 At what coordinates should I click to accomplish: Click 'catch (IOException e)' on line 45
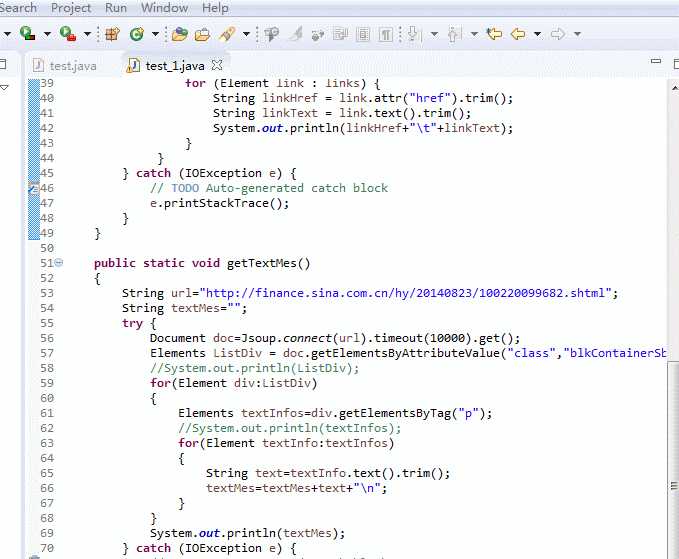[x=209, y=173]
